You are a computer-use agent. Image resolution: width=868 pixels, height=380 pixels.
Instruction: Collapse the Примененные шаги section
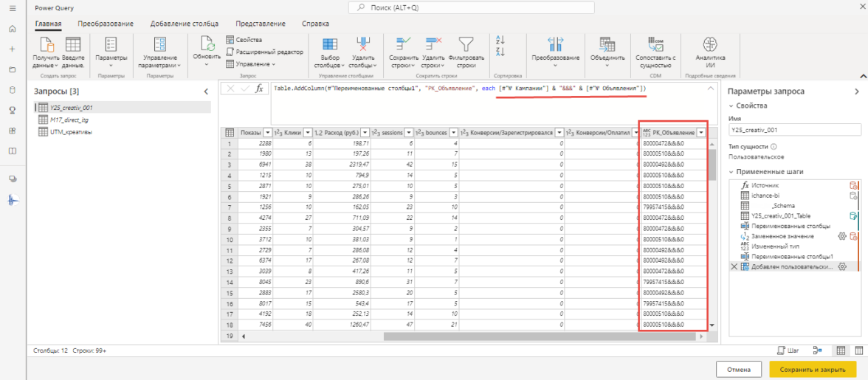pyautogui.click(x=732, y=171)
